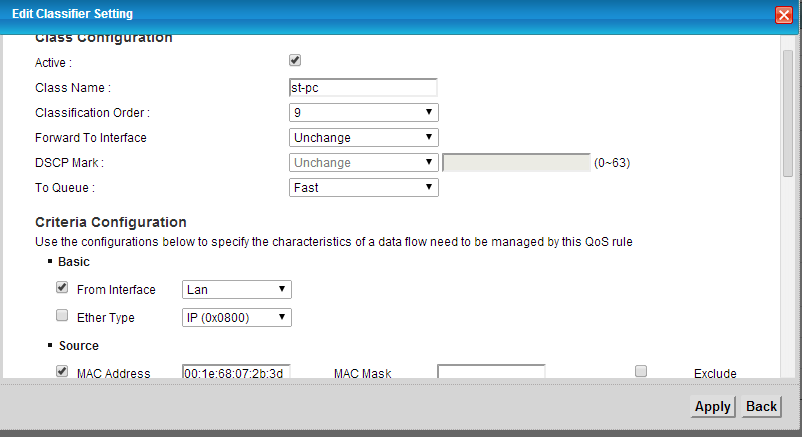
Task: Open the From Interface dropdown showing Lan
Action: pos(237,290)
